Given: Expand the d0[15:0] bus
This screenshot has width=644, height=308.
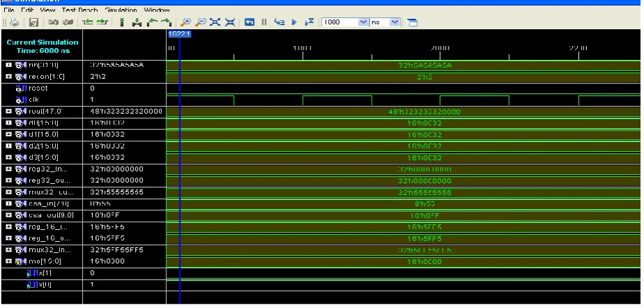Looking at the screenshot, I should click(8, 123).
